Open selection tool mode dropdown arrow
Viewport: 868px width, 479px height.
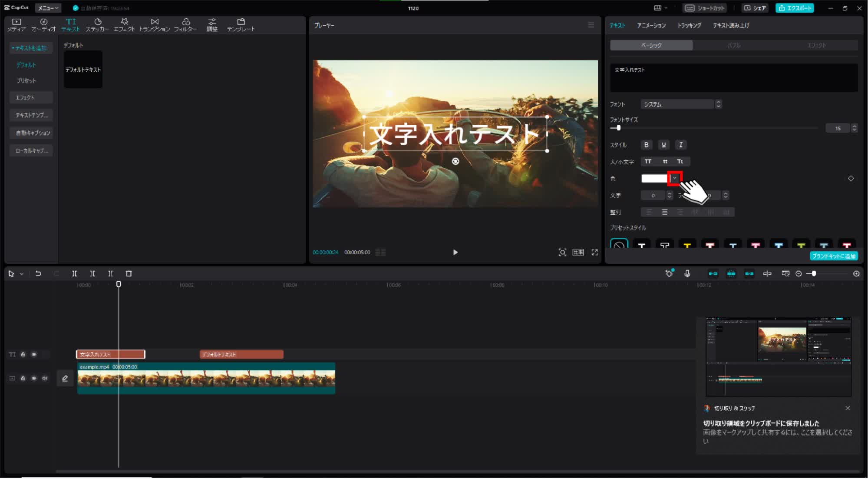click(x=21, y=274)
